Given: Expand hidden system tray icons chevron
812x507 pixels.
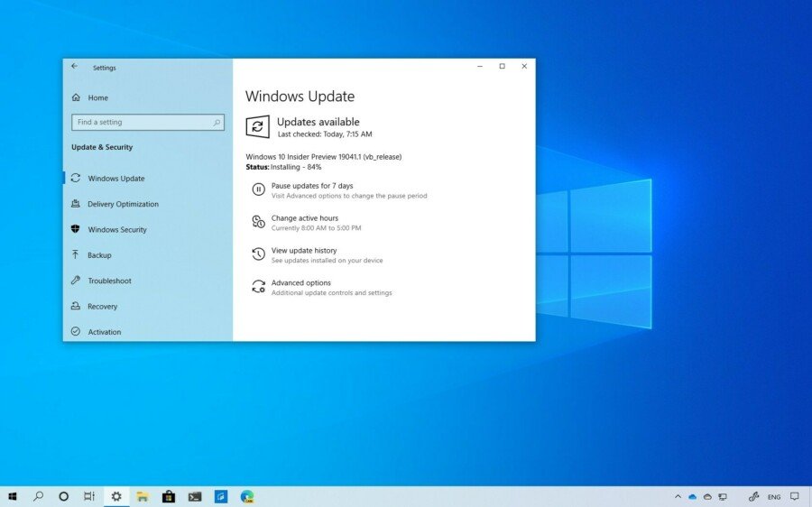Looking at the screenshot, I should pyautogui.click(x=678, y=497).
